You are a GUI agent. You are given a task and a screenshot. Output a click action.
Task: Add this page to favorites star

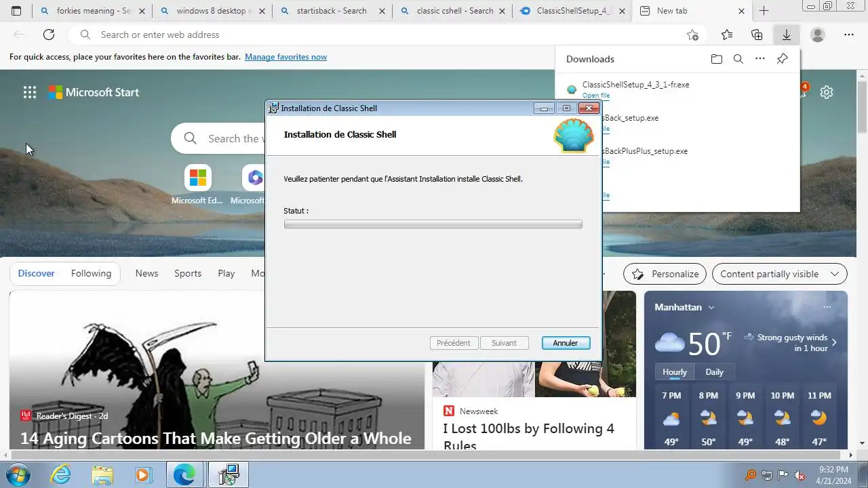(x=692, y=35)
